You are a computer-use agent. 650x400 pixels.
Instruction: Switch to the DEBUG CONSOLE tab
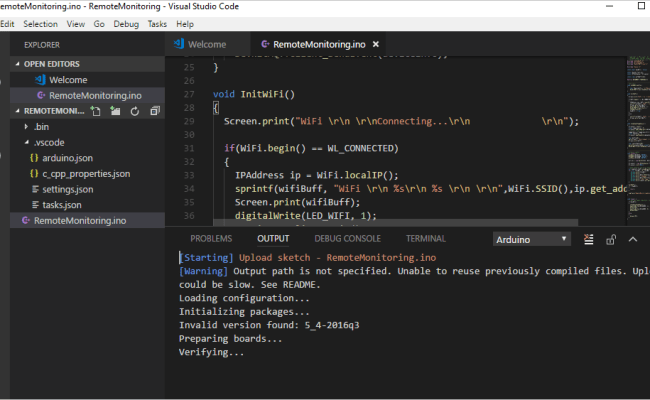[x=347, y=239]
